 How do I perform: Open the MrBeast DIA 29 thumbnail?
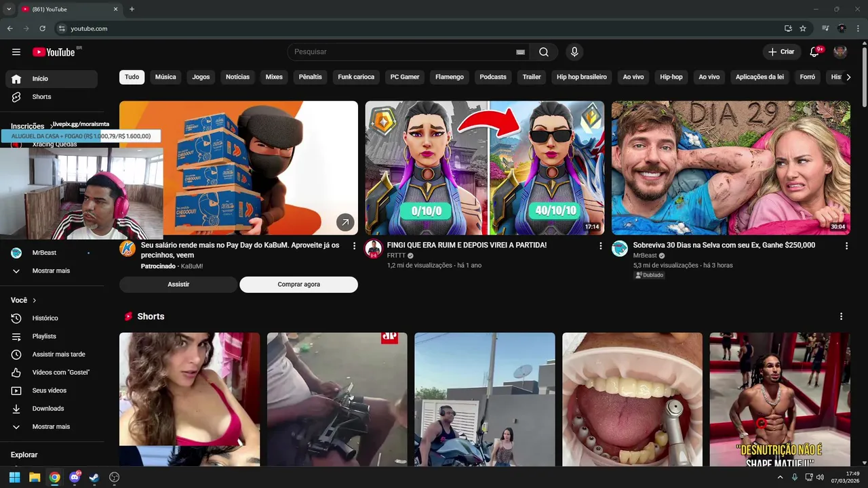click(731, 168)
